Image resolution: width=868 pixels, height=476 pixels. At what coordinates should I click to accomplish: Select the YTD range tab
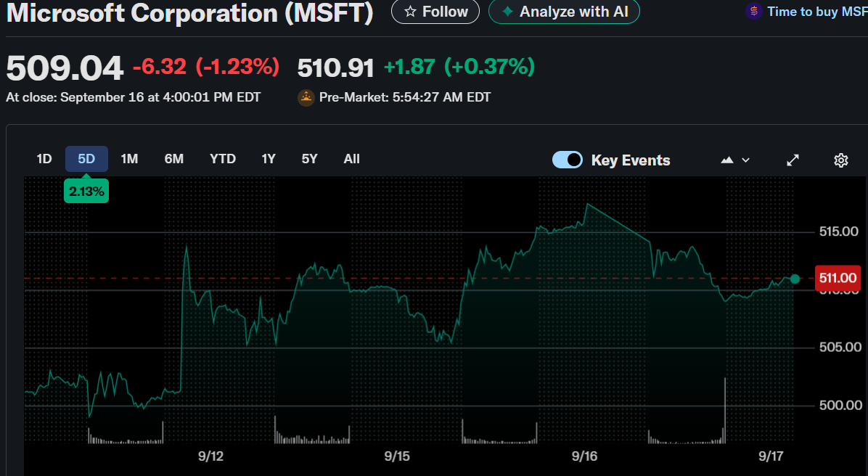223,160
